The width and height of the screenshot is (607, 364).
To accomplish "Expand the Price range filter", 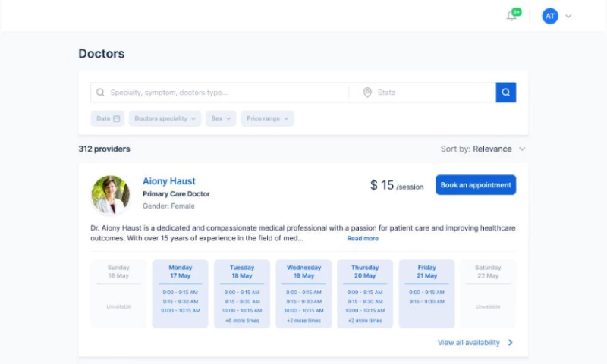I will 267,119.
